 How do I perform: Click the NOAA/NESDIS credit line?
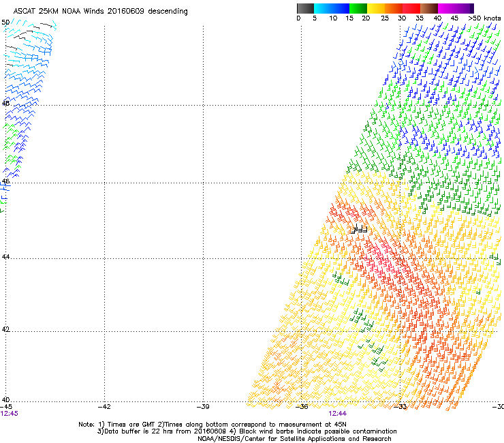click(294, 439)
